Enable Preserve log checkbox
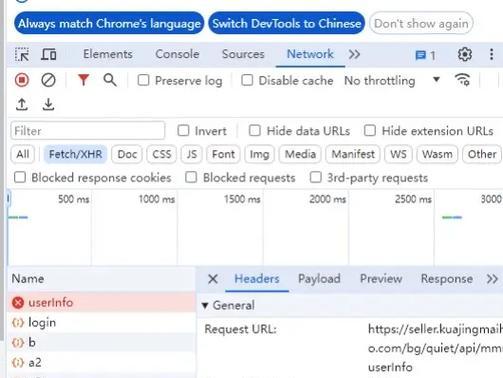503x378 pixels. point(143,80)
